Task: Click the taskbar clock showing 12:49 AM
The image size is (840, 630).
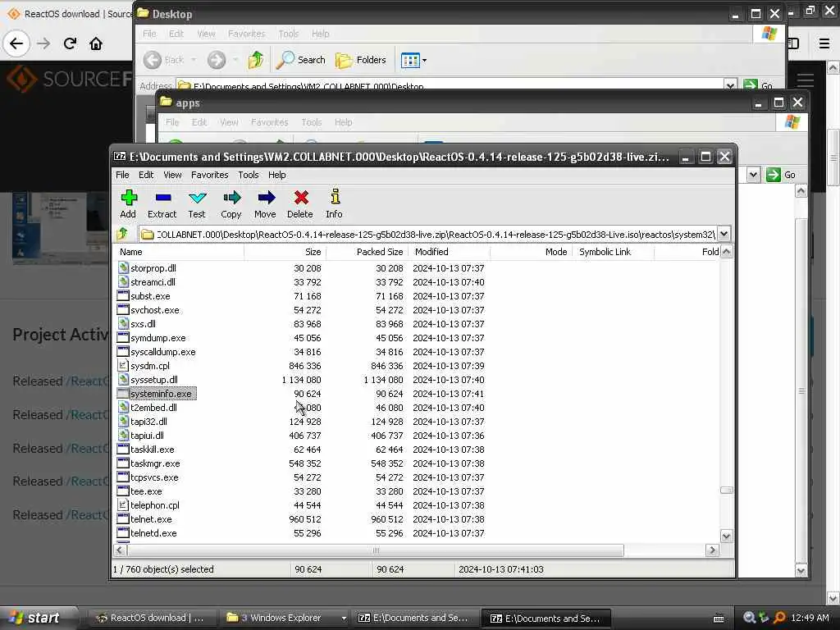Action: [x=810, y=618]
